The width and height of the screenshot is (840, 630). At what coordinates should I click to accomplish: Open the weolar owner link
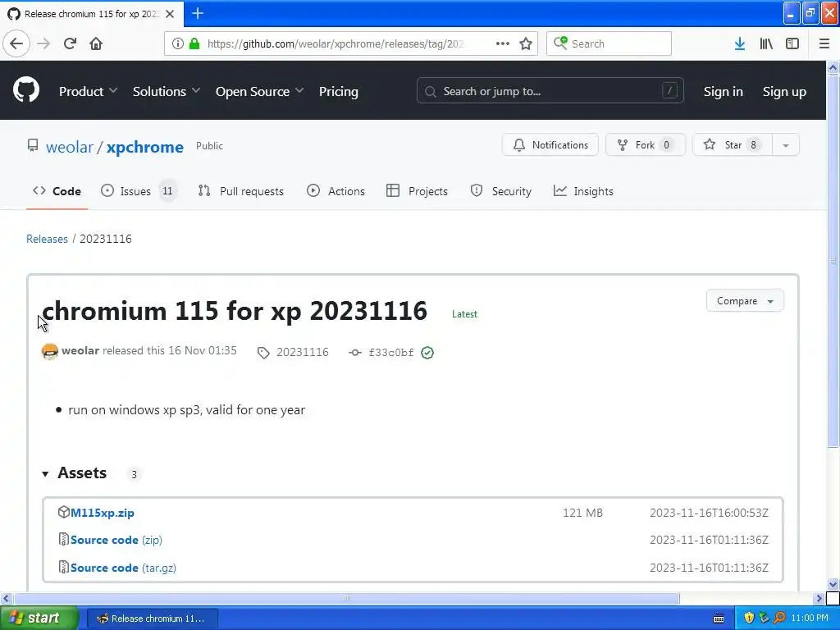tap(70, 148)
